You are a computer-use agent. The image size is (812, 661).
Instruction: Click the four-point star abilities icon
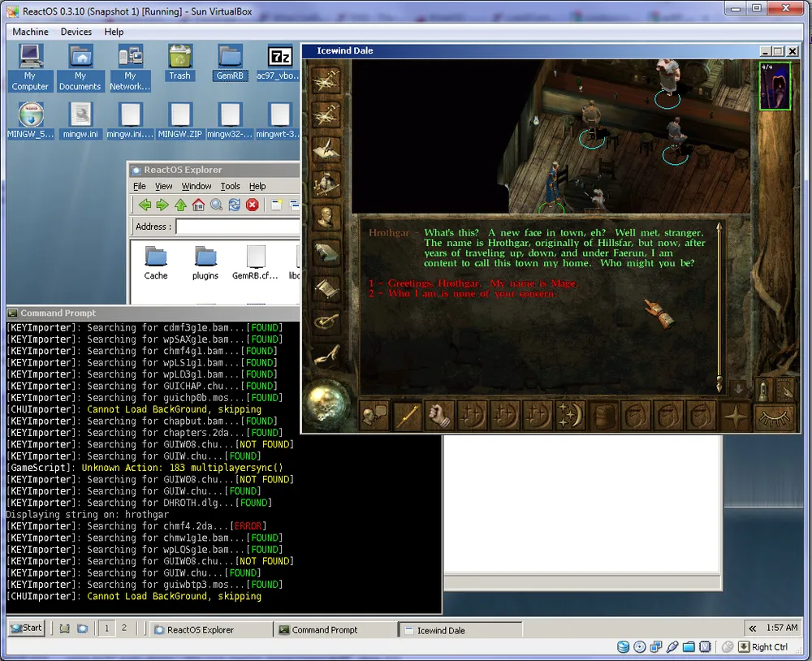coord(735,416)
